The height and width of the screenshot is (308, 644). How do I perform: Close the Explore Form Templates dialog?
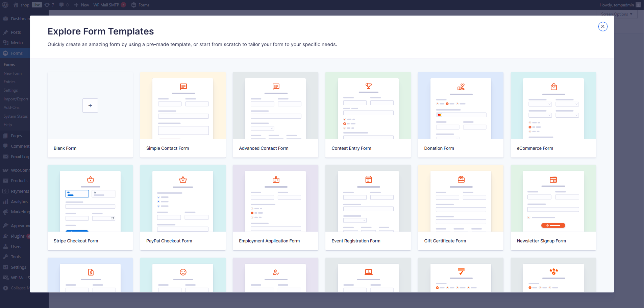pos(603,26)
